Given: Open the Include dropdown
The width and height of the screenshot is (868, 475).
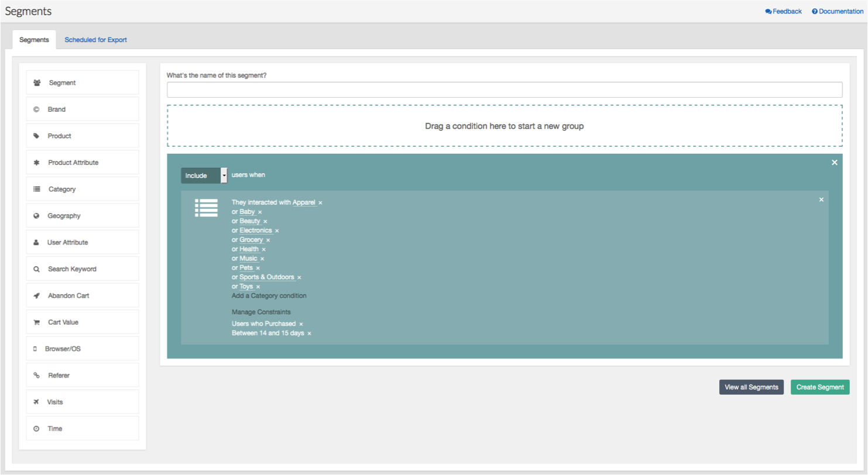Looking at the screenshot, I should (204, 175).
